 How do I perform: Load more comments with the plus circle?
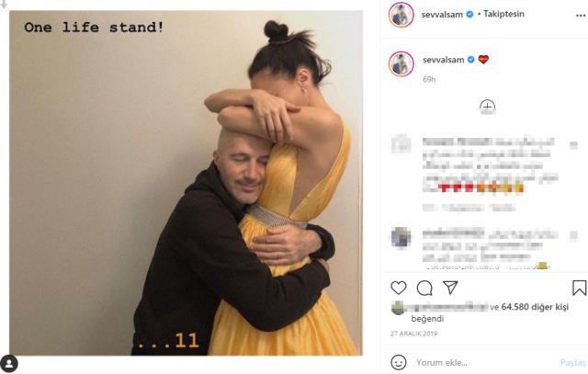point(487,107)
